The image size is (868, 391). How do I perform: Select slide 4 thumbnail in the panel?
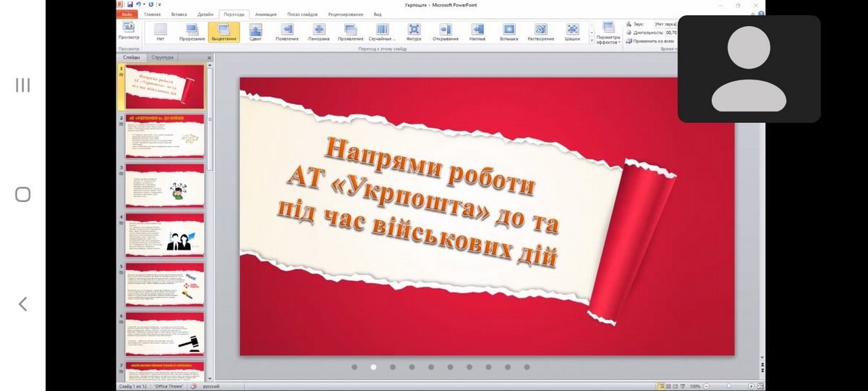165,235
